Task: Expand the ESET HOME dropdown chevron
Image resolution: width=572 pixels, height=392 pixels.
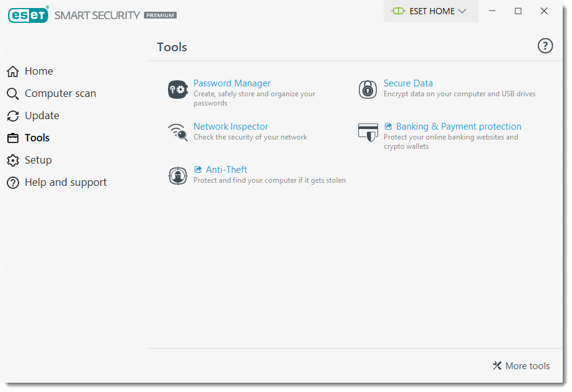Action: [462, 11]
